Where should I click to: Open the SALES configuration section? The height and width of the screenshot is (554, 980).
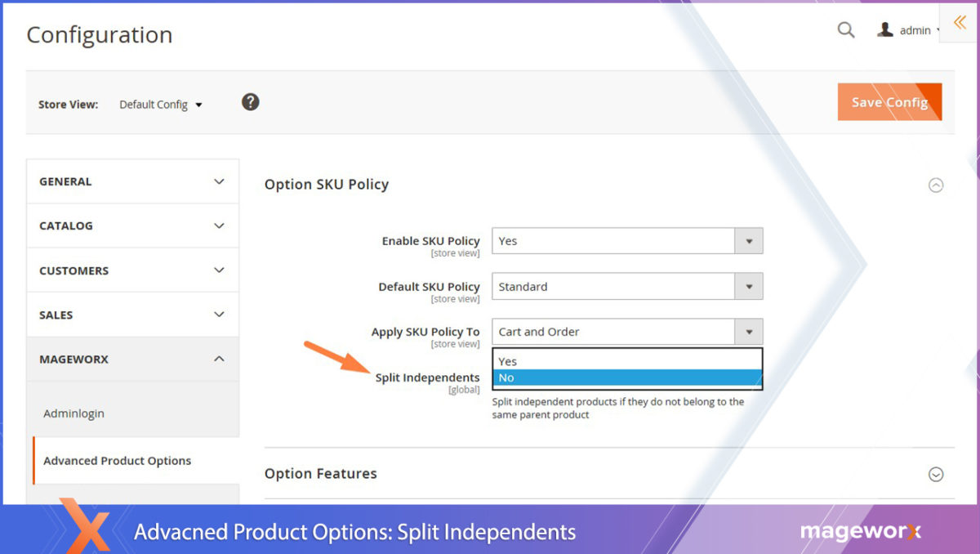click(132, 314)
